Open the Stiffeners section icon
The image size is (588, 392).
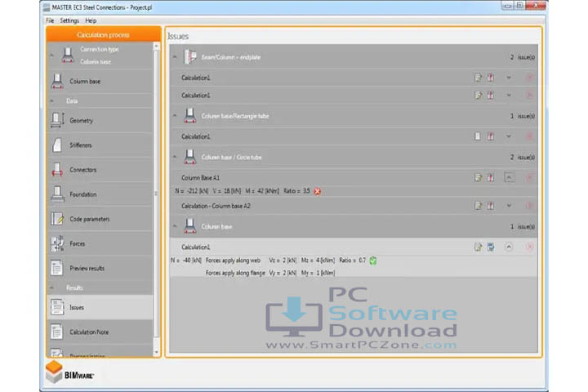coord(57,145)
